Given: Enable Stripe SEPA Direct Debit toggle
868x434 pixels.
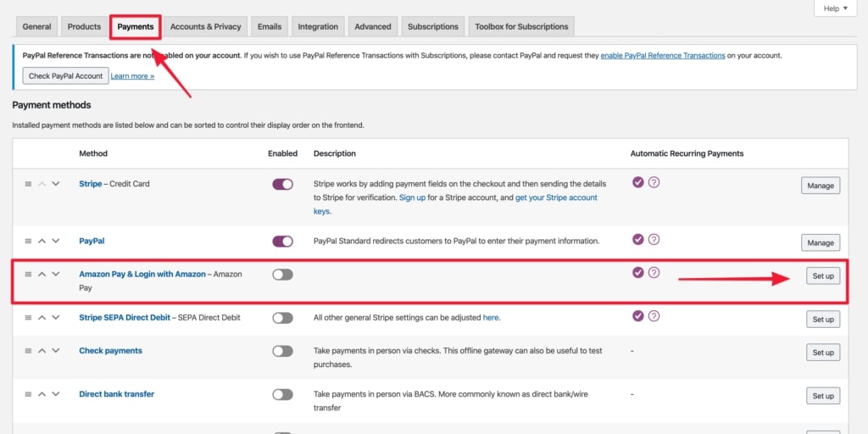Looking at the screenshot, I should coord(282,318).
